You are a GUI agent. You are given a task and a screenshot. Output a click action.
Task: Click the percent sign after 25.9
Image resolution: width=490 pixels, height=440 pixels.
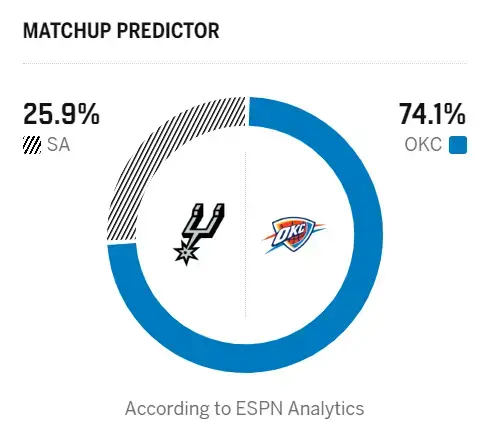click(x=88, y=114)
